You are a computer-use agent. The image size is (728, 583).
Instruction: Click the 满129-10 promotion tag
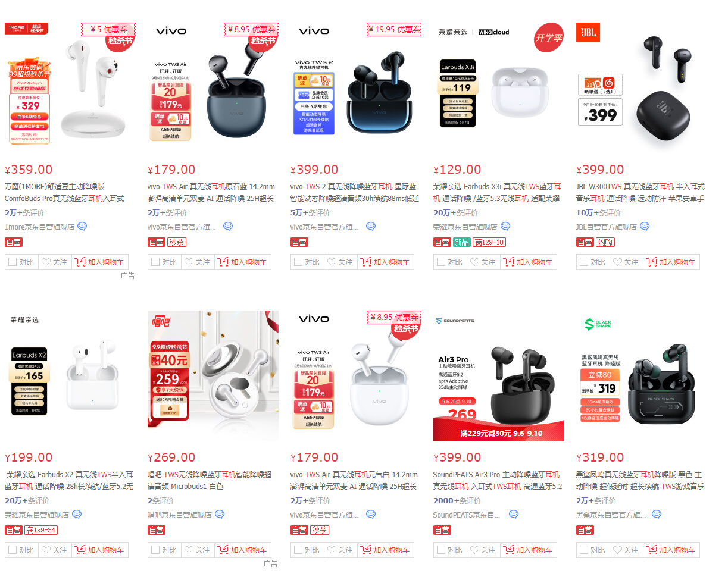click(489, 242)
